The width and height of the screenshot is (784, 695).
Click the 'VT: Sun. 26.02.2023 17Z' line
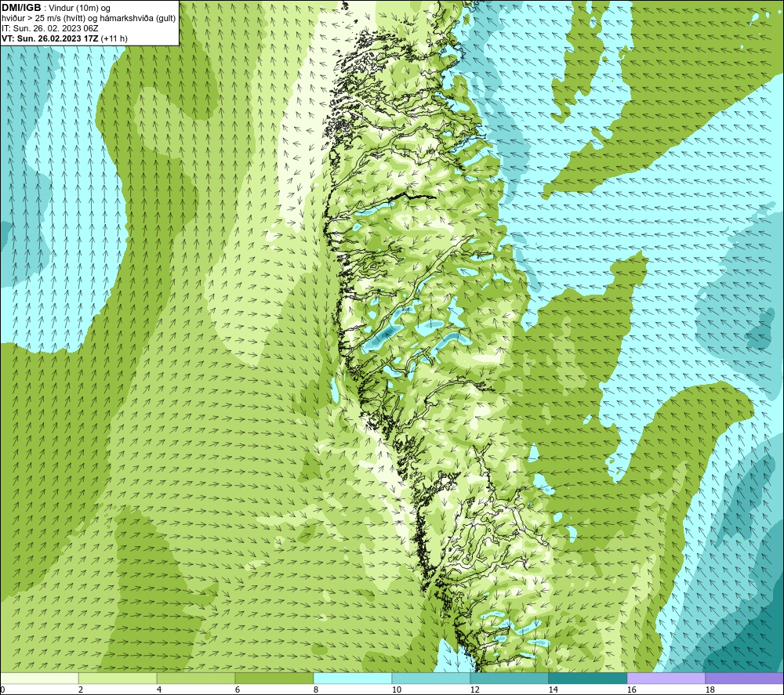click(x=50, y=38)
